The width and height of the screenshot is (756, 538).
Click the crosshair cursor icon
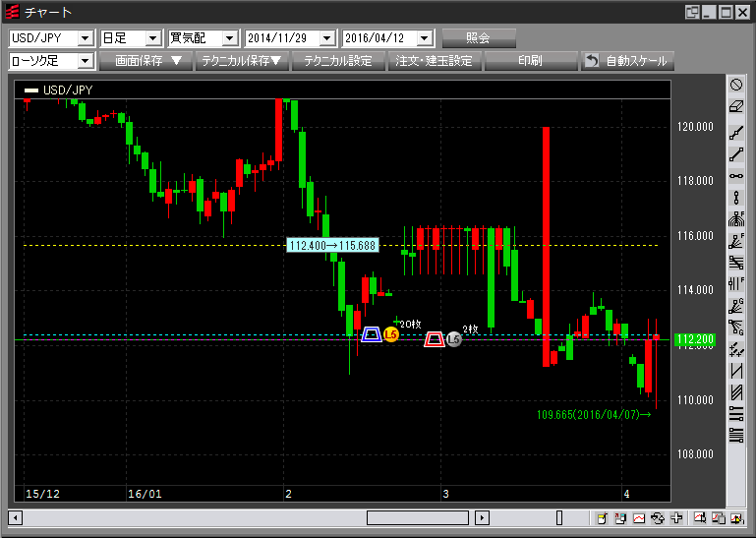(676, 518)
